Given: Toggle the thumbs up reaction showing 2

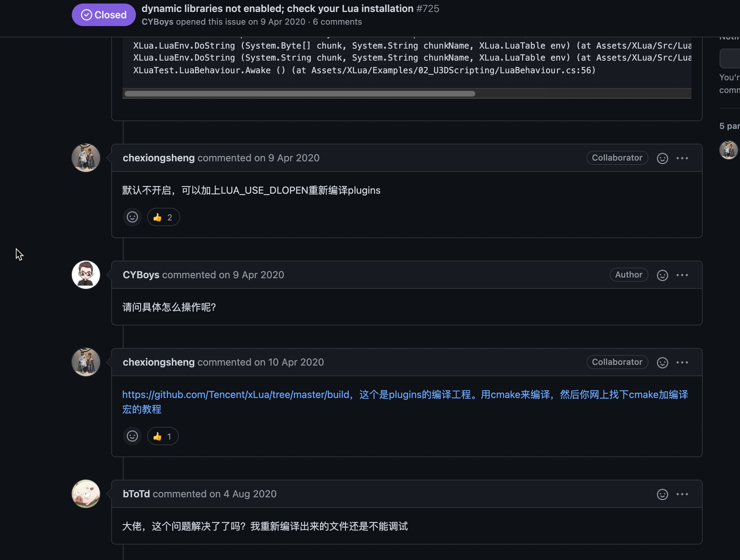Looking at the screenshot, I should (x=163, y=217).
